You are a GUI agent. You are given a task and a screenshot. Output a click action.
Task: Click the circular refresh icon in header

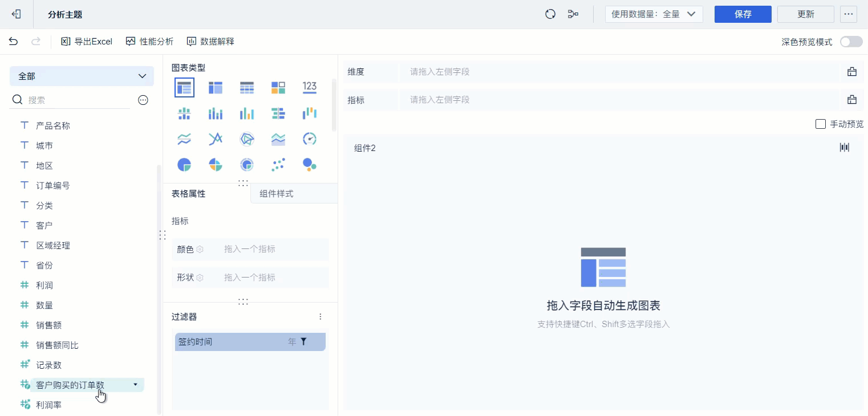click(x=550, y=14)
